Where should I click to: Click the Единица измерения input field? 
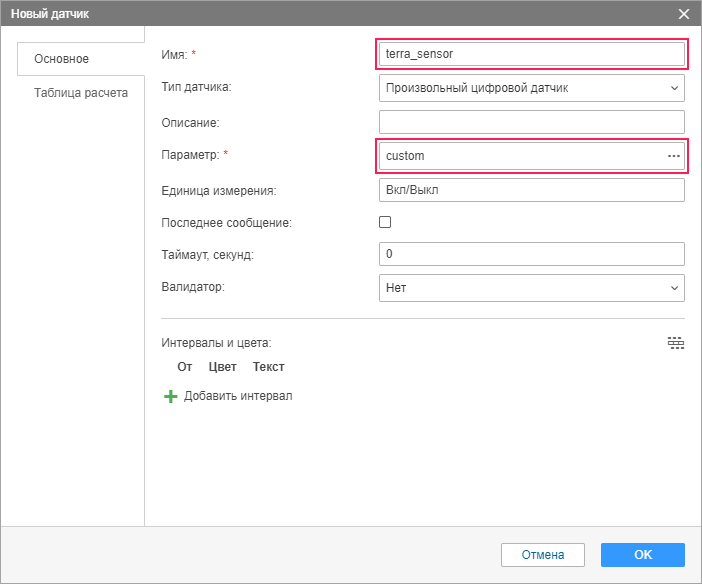tap(532, 190)
